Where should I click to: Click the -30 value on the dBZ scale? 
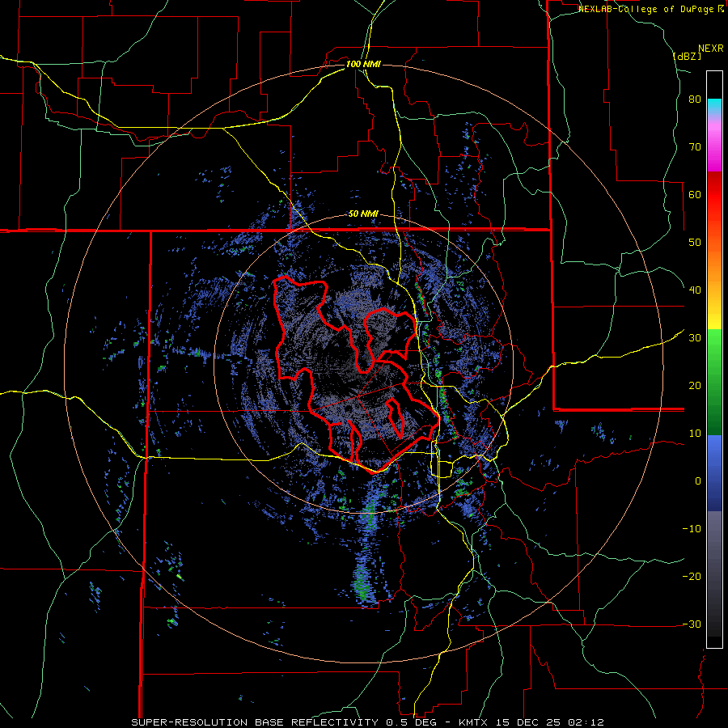click(692, 624)
